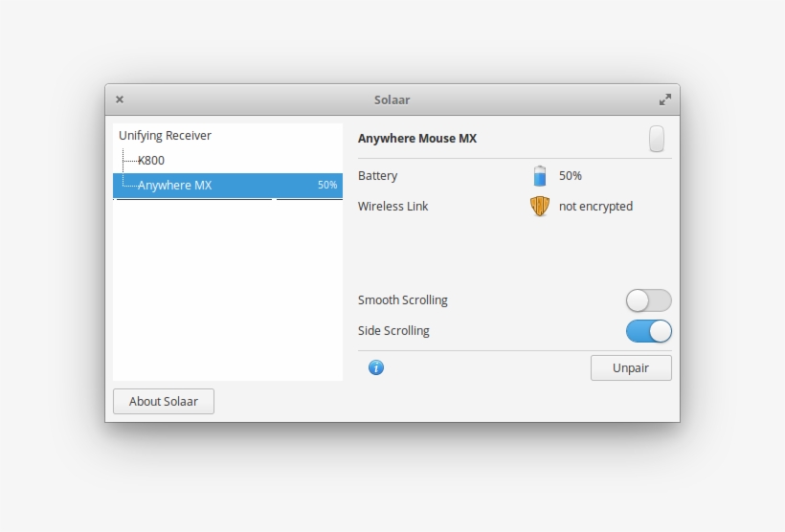Click the 50% battery percentage text
Image resolution: width=785 pixels, height=532 pixels.
pyautogui.click(x=571, y=176)
